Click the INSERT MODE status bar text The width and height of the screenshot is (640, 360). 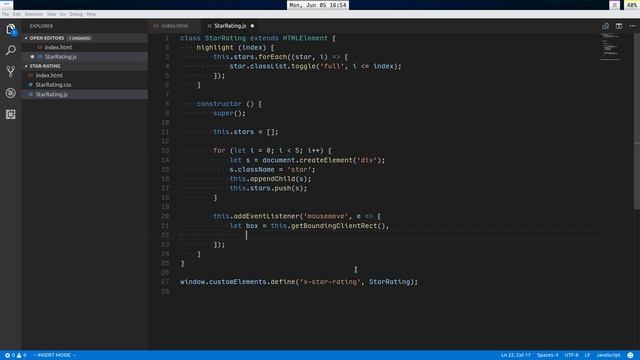tap(54, 355)
